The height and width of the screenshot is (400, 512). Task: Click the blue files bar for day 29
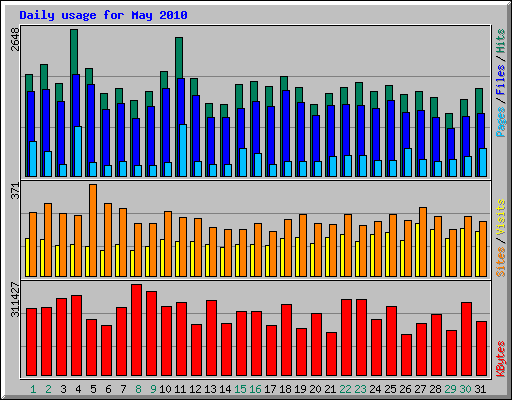point(451,143)
